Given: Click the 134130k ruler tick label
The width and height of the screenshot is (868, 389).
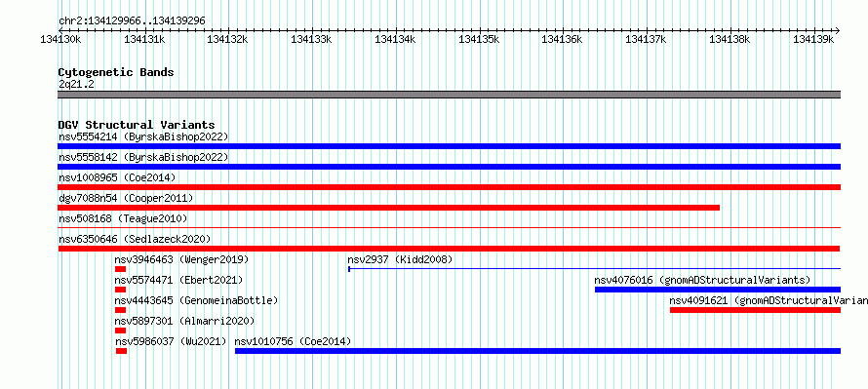Looking at the screenshot, I should (60, 39).
